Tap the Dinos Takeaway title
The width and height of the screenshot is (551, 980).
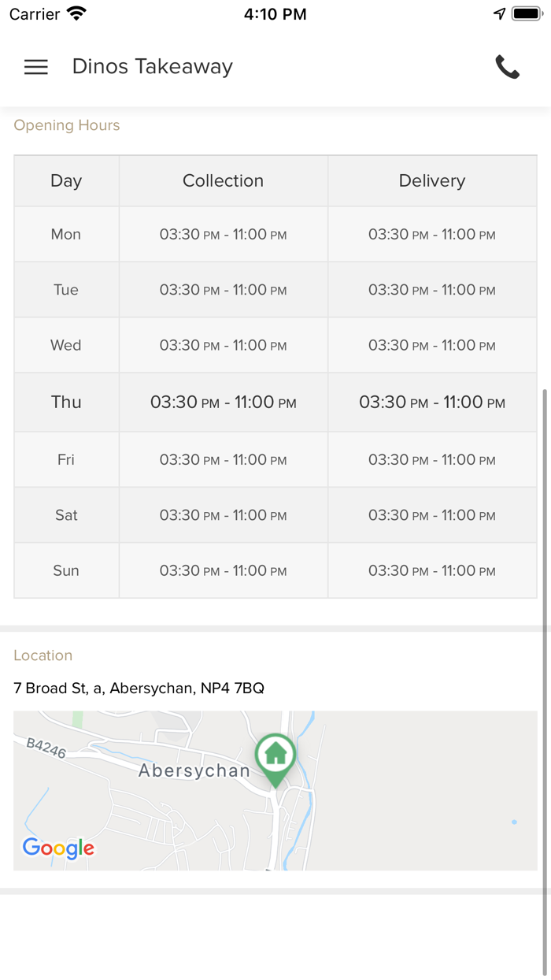pyautogui.click(x=152, y=67)
